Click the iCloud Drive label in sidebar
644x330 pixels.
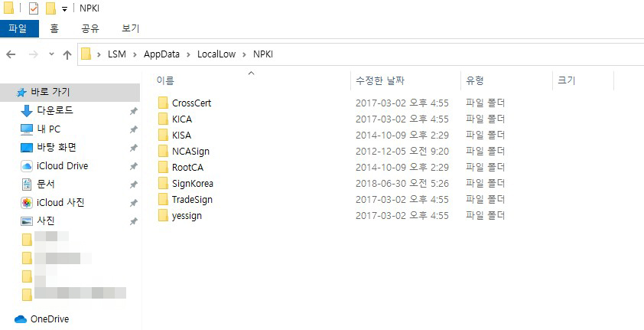click(x=63, y=166)
